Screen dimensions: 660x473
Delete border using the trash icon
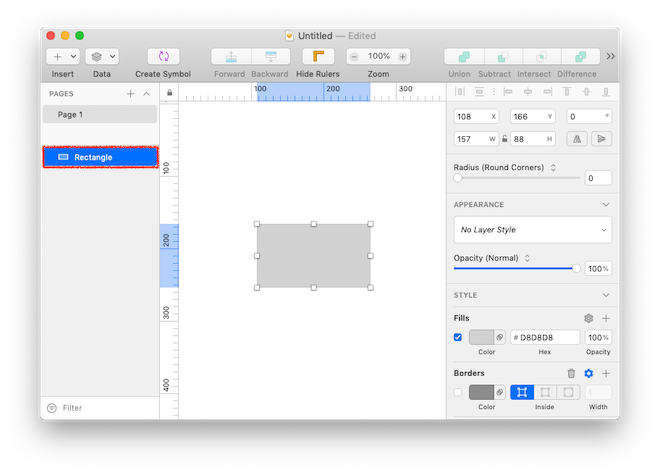(x=571, y=373)
